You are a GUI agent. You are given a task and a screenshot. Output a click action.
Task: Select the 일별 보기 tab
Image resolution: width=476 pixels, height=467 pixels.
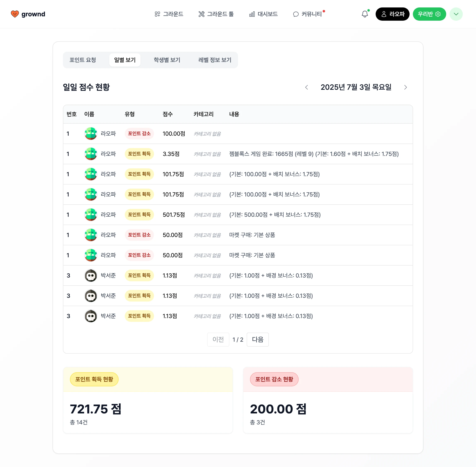(125, 60)
